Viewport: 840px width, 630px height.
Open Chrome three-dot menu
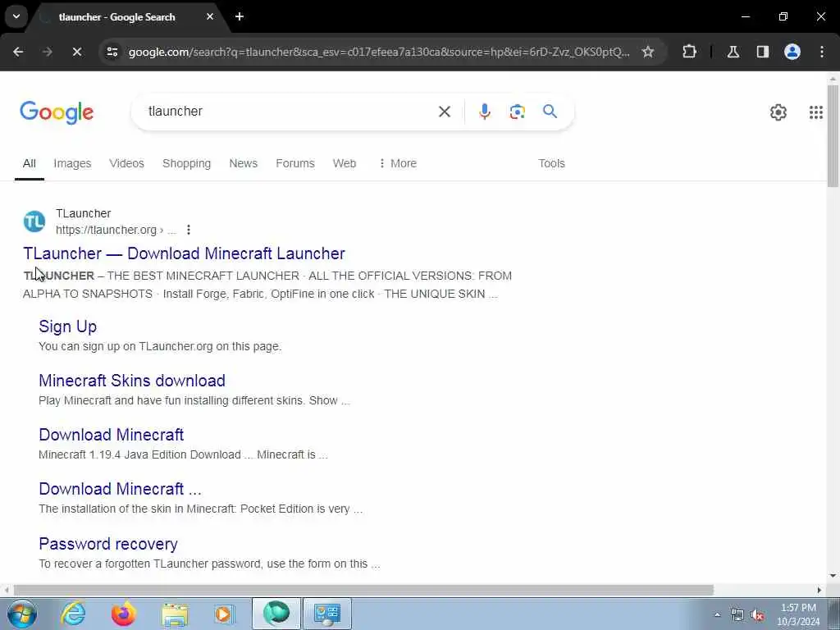pos(822,52)
